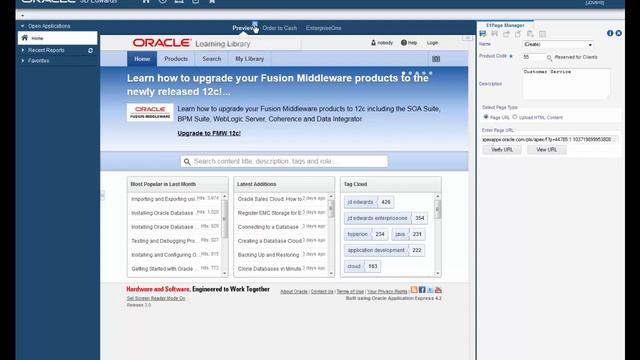Click the Help icon link

tap(409, 42)
